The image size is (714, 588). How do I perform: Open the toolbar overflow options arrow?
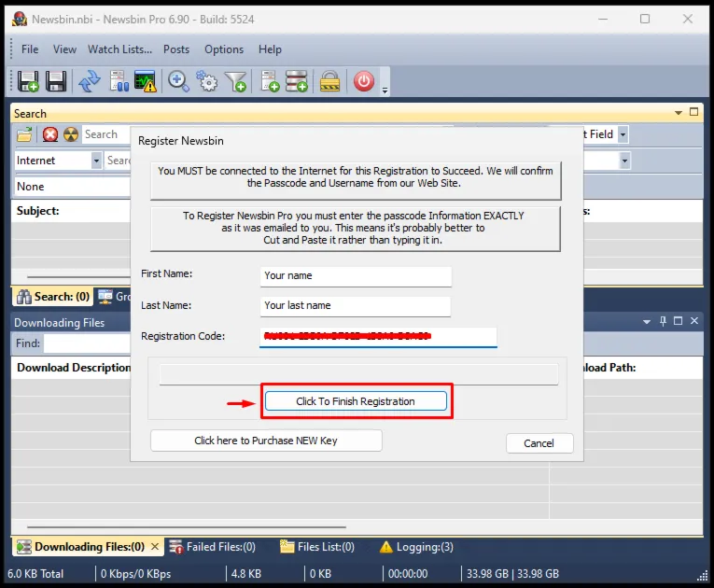point(385,91)
